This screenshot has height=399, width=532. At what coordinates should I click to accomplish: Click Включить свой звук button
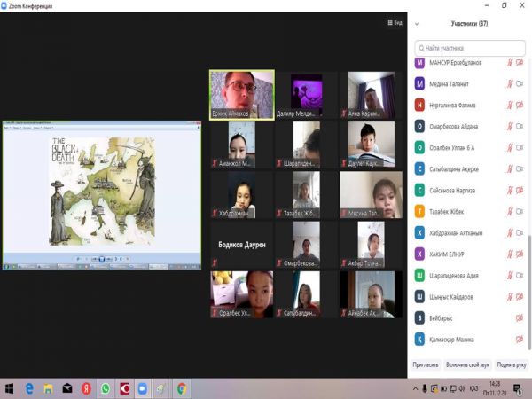(x=468, y=364)
